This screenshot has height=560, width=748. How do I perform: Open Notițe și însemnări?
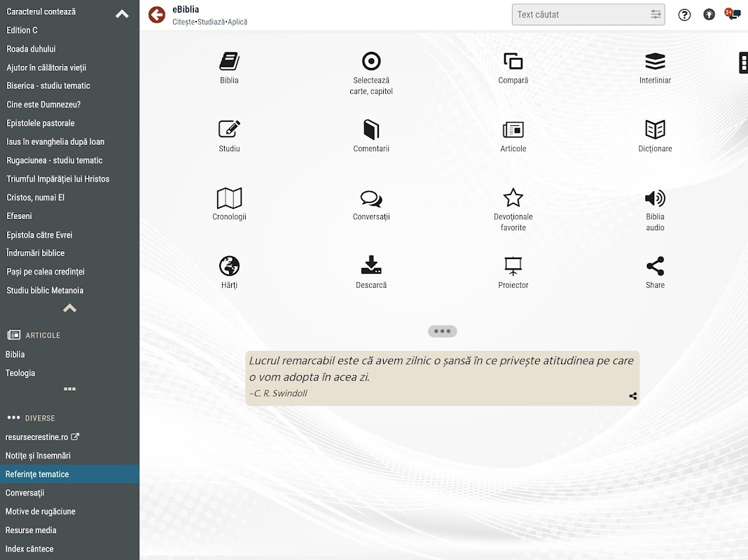pos(38,456)
